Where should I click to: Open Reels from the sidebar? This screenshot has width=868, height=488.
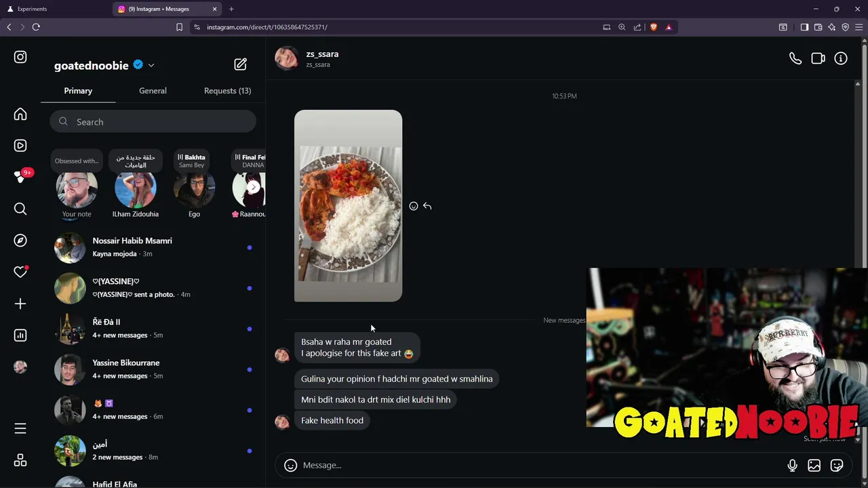[x=20, y=146]
